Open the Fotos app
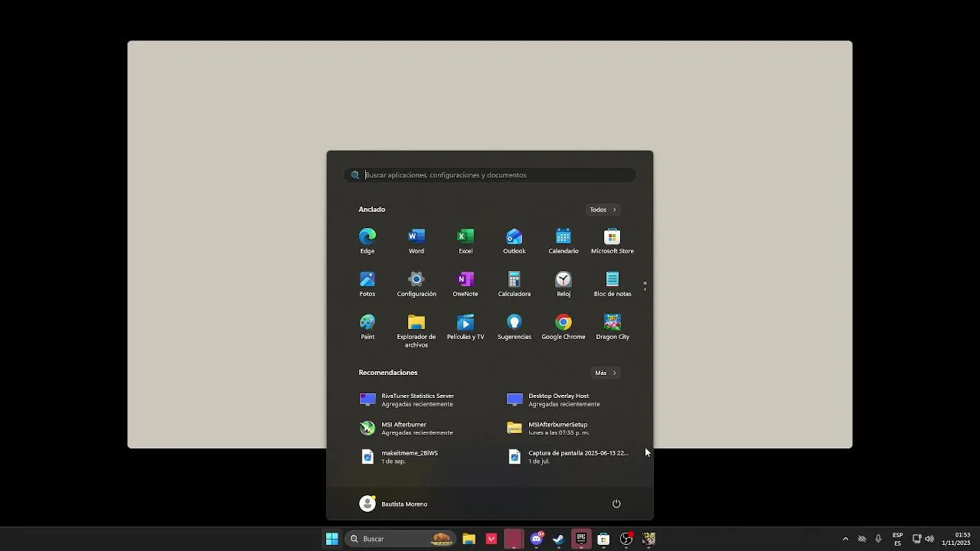Viewport: 980px width, 551px height. click(367, 283)
